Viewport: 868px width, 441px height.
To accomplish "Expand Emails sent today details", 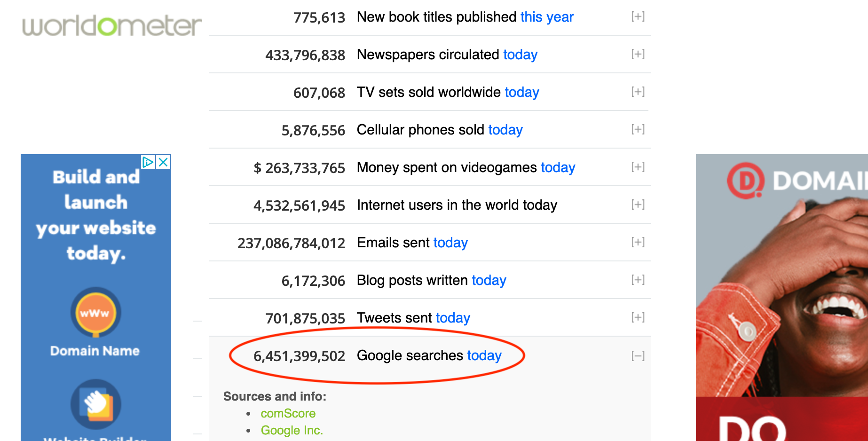I will [638, 242].
